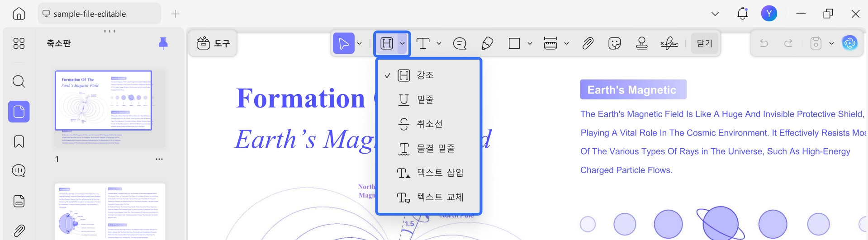This screenshot has height=240, width=868.
Task: Choose 밑줄 underline menu option
Action: click(x=428, y=100)
